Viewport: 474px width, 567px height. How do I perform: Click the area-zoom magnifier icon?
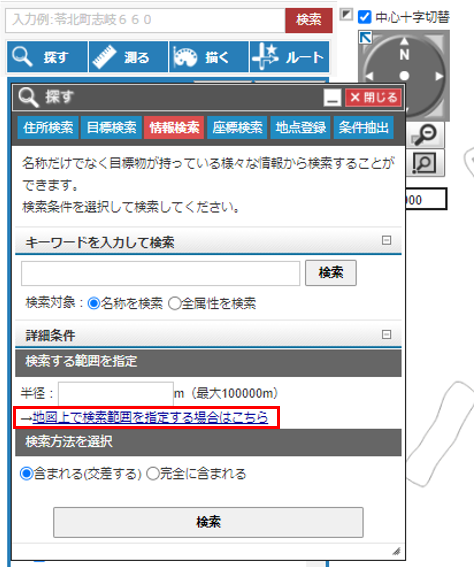[x=426, y=163]
